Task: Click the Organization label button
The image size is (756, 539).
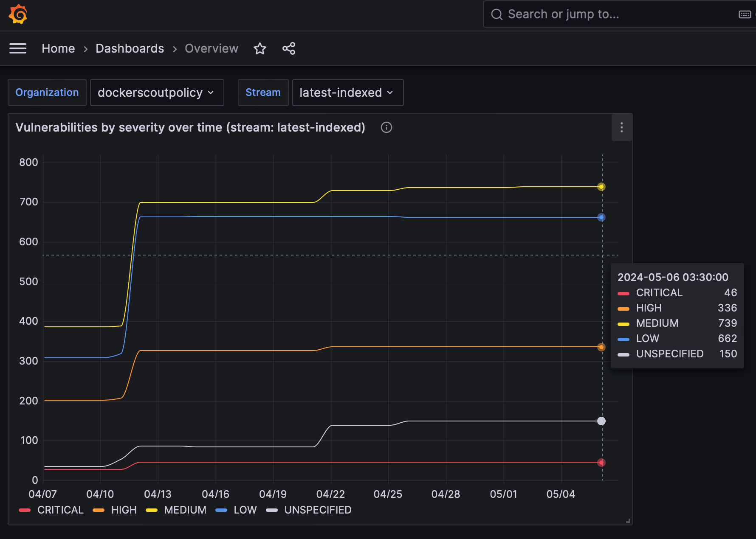Action: (x=47, y=93)
